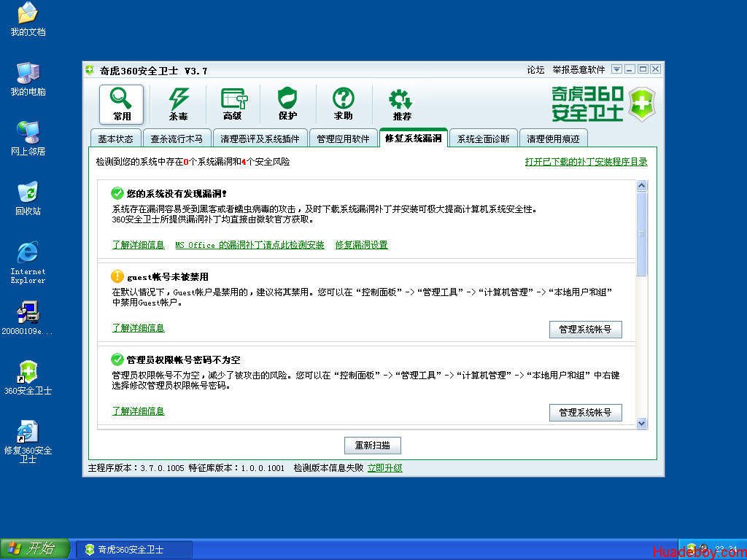Open the 开始 Start button
747x560 pixels.
35,548
